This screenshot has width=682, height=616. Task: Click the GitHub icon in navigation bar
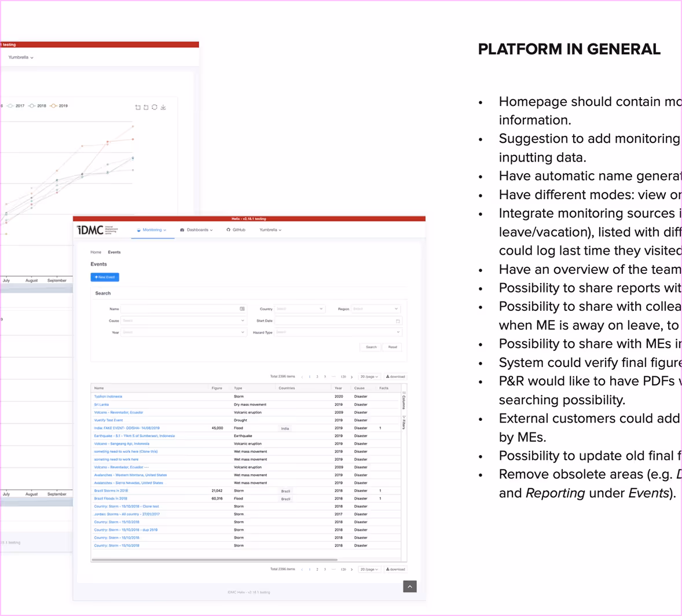click(228, 230)
